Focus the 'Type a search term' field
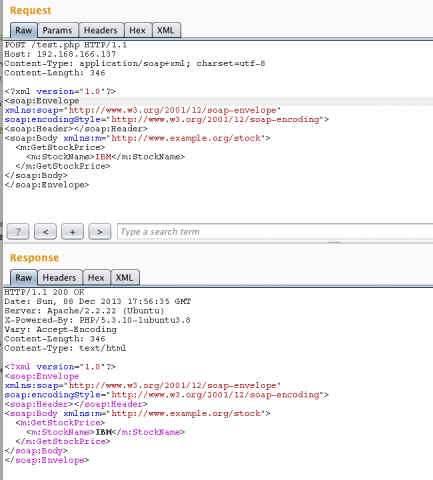Image resolution: width=433 pixels, height=480 pixels. [x=275, y=232]
